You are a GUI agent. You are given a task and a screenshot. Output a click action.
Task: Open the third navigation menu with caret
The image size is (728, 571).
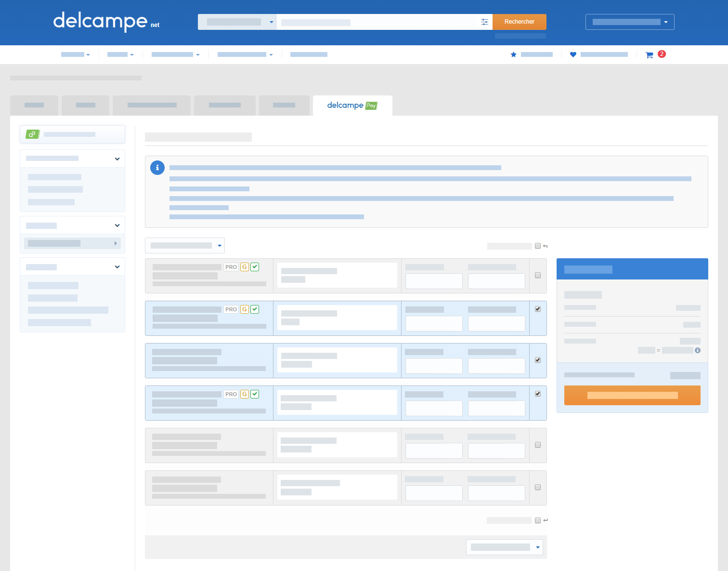[176, 54]
